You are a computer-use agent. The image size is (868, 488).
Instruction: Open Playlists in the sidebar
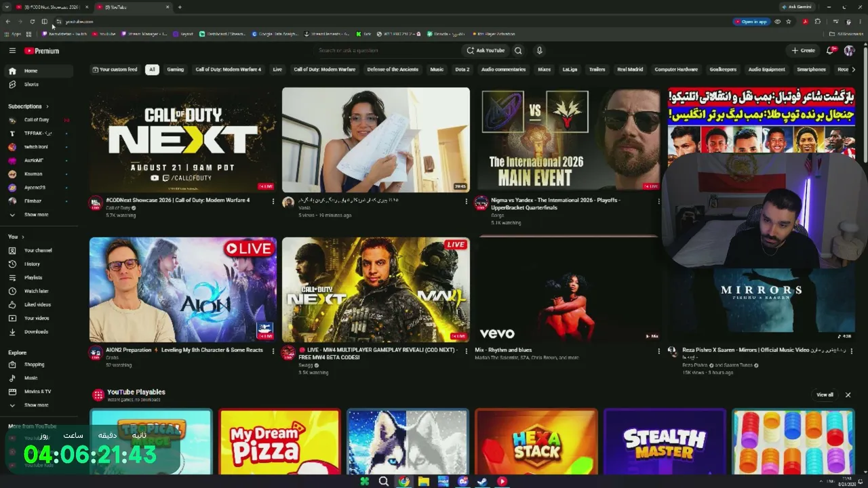(38, 277)
